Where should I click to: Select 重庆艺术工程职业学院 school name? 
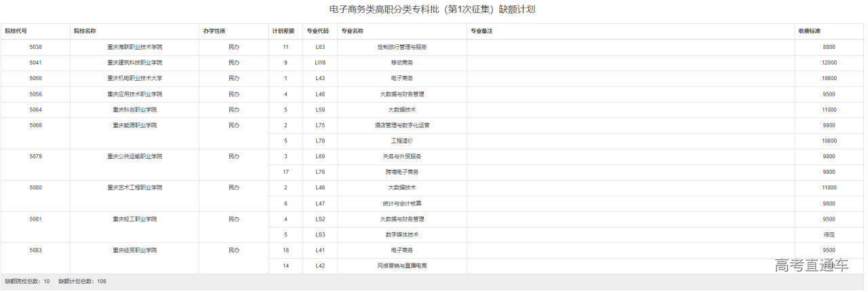[x=134, y=187]
